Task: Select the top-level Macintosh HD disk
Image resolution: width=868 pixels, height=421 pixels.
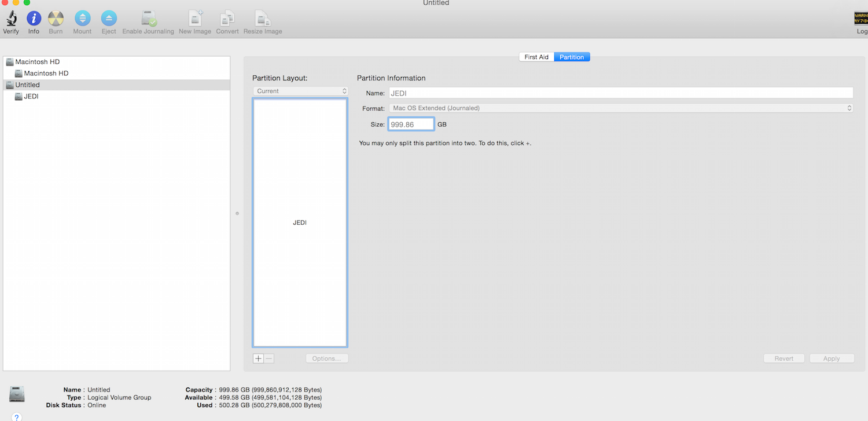Action: [x=116, y=62]
